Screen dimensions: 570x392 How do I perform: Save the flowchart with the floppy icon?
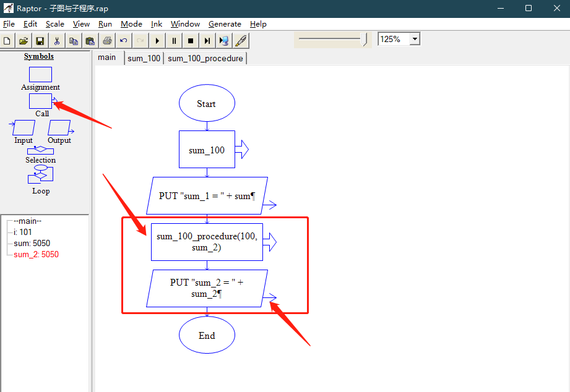pyautogui.click(x=40, y=41)
